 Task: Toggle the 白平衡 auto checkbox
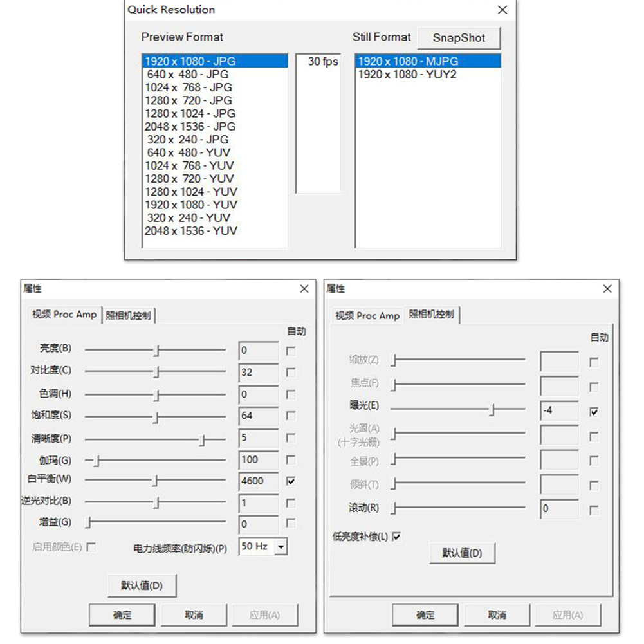(291, 481)
